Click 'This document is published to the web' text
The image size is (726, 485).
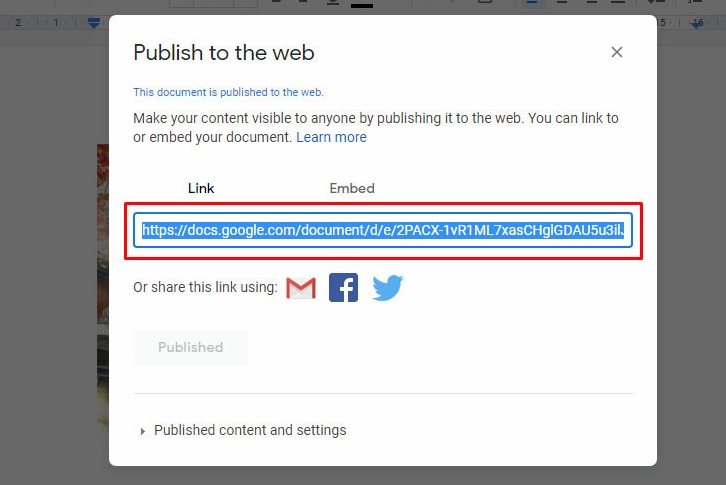pos(228,92)
